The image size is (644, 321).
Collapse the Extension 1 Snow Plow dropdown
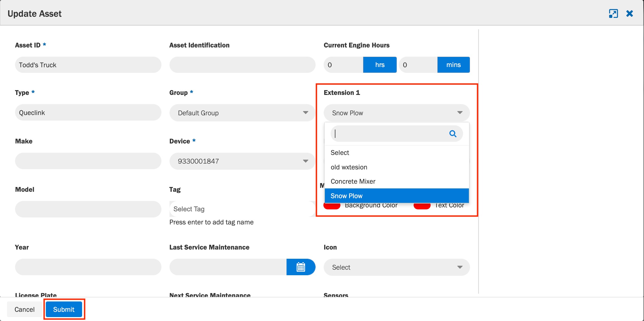tap(397, 113)
